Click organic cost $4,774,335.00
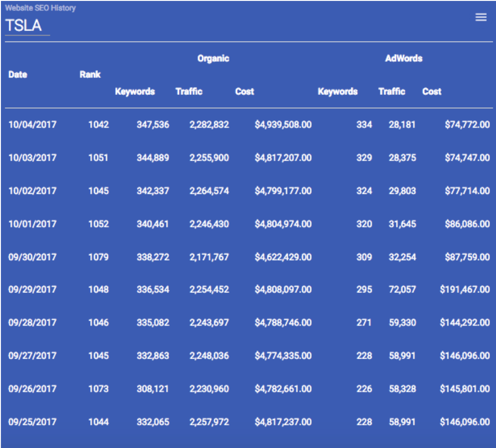This screenshot has height=448, width=496. pyautogui.click(x=284, y=355)
